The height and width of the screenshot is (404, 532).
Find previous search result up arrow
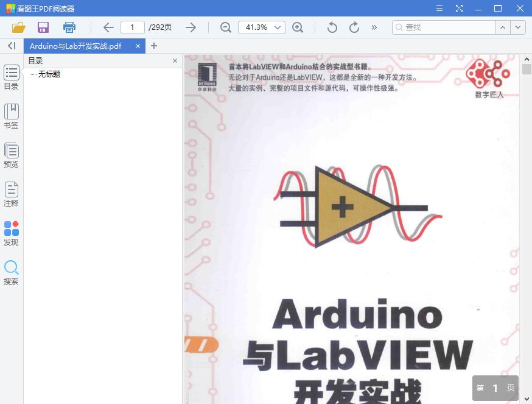(x=503, y=27)
